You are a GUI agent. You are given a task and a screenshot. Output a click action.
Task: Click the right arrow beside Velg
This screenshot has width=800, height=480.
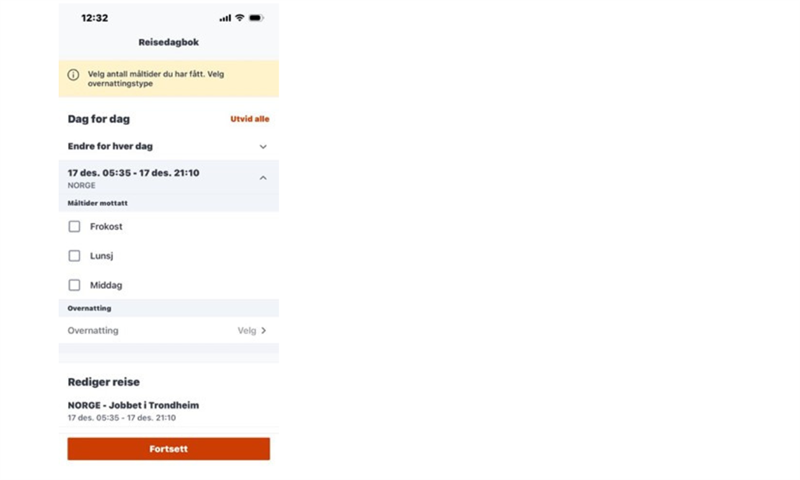pyautogui.click(x=264, y=330)
